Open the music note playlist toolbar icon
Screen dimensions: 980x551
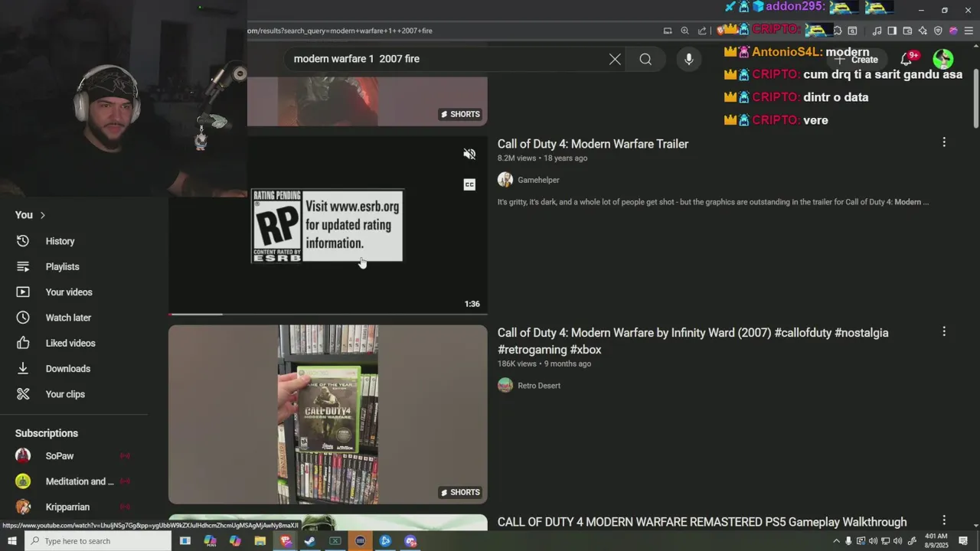877,31
